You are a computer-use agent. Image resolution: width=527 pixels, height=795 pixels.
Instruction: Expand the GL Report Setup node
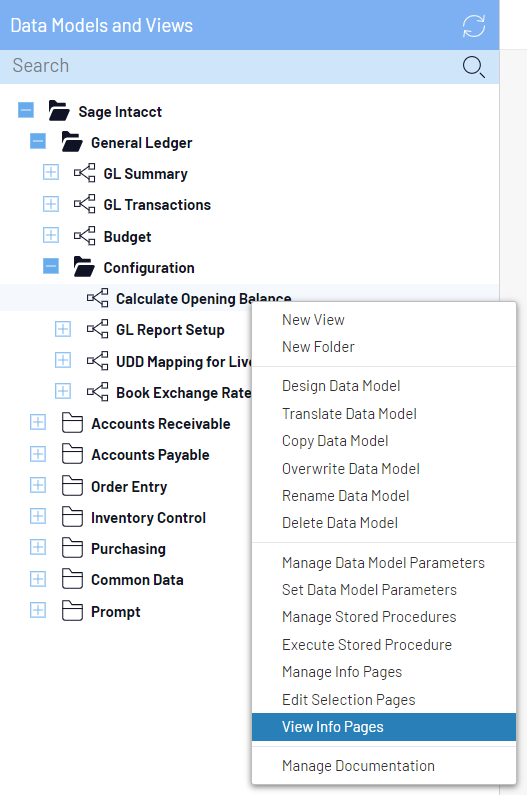63,329
